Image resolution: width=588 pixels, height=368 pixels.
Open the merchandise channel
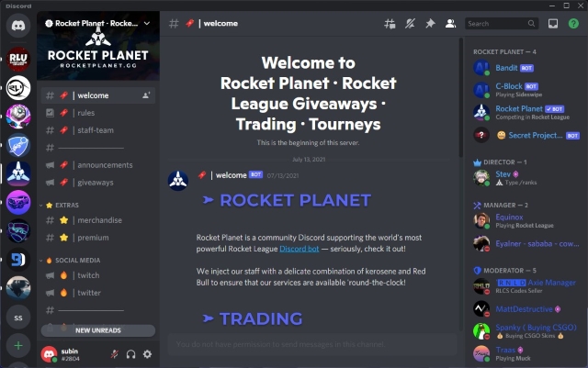98,220
